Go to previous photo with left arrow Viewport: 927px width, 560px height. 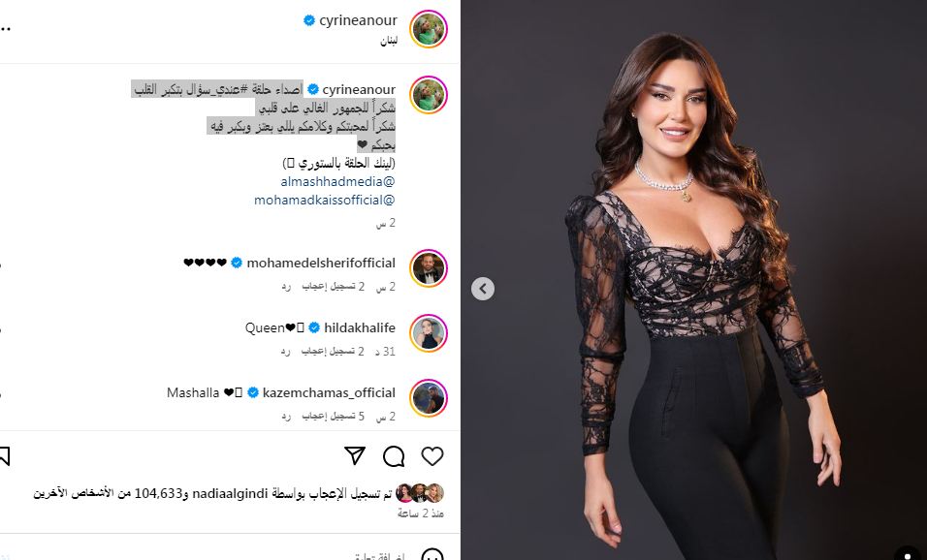tap(483, 289)
